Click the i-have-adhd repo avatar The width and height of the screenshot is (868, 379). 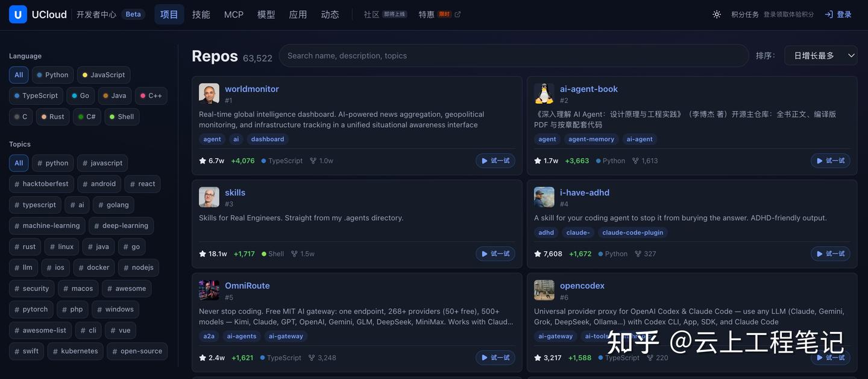tap(544, 197)
